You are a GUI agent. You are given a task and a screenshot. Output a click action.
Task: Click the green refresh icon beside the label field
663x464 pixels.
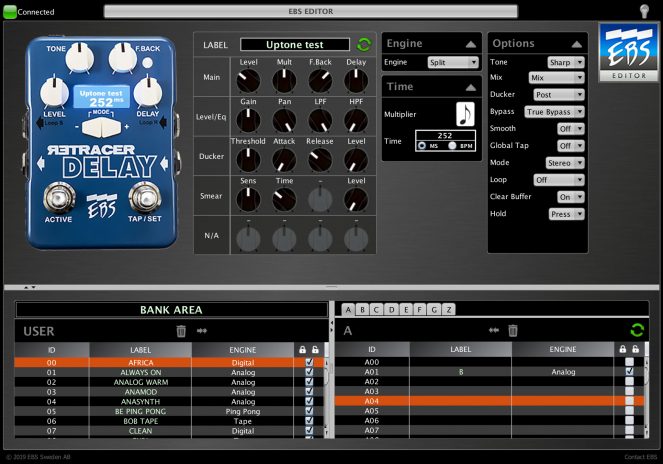(364, 45)
